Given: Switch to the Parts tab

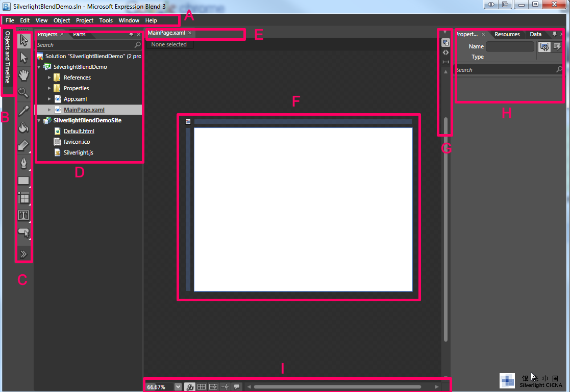Looking at the screenshot, I should (x=79, y=34).
